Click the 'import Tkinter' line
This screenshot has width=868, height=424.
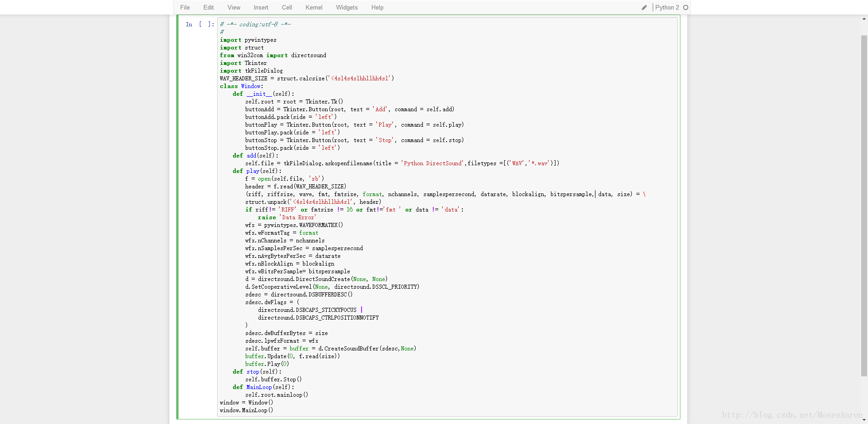243,63
